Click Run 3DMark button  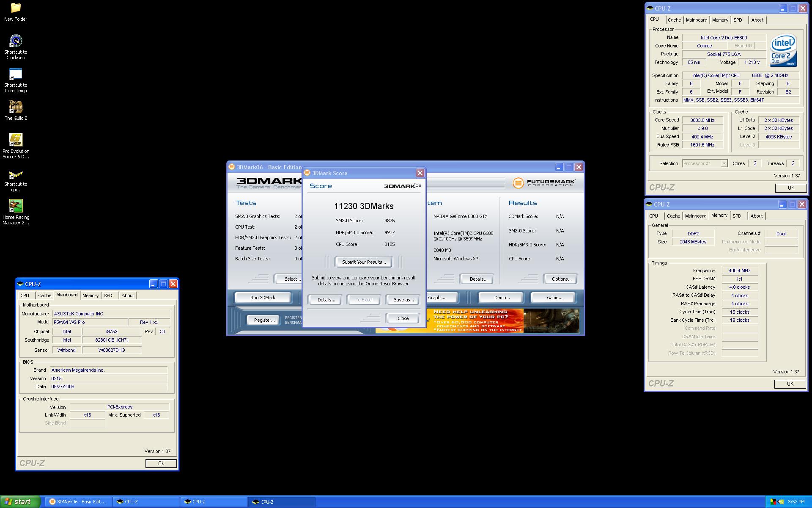(263, 298)
